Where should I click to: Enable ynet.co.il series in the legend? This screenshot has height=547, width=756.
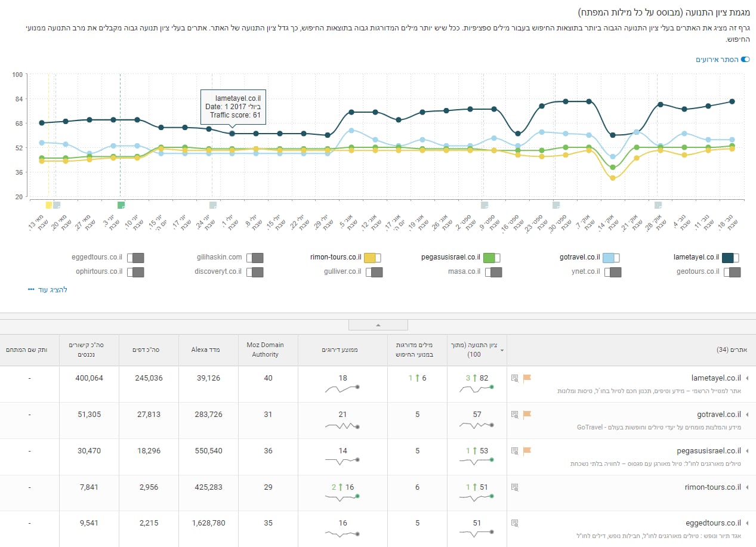[613, 272]
